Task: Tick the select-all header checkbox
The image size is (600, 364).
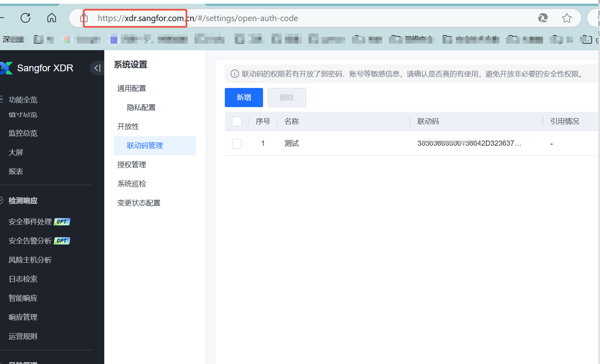Action: click(237, 122)
